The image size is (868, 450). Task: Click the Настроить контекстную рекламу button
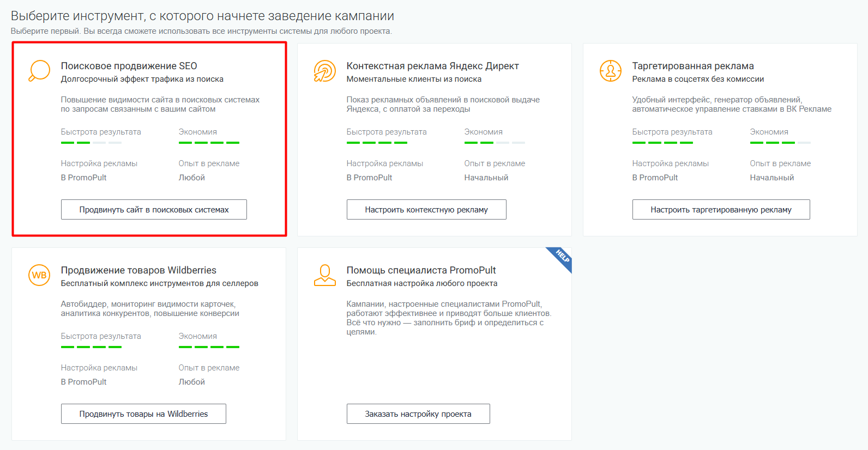(426, 210)
